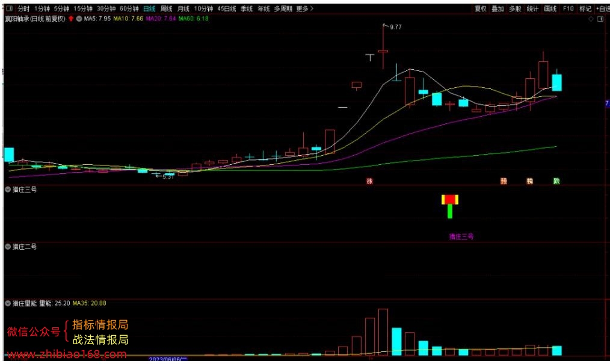
Task: Switch to 5分钟 period tab
Action: [61, 8]
